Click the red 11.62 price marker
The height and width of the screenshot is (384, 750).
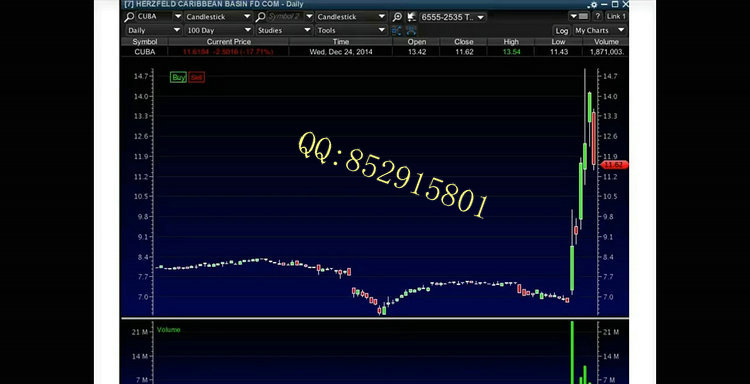pyautogui.click(x=614, y=165)
